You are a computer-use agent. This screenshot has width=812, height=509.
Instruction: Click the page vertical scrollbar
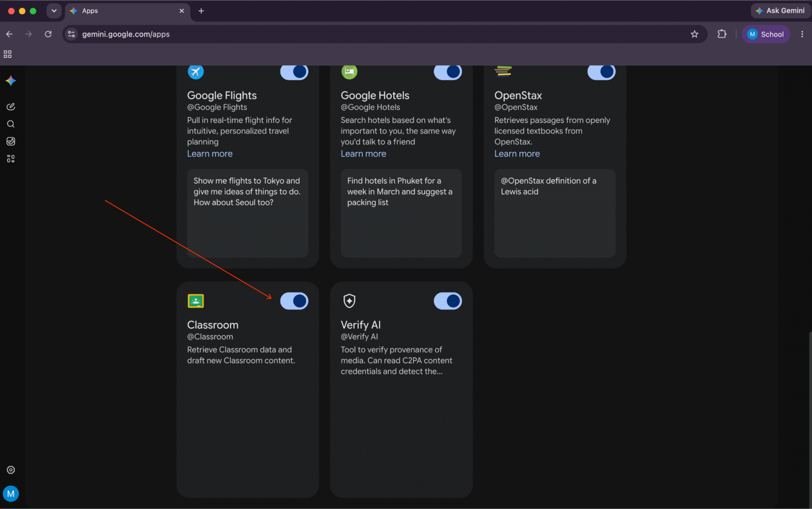[x=810, y=419]
